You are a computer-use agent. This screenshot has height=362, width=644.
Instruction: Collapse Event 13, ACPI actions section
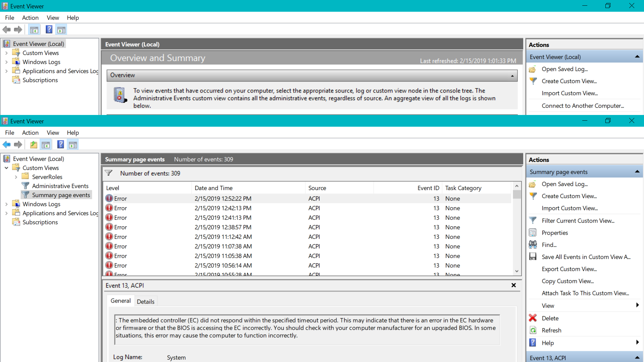637,358
